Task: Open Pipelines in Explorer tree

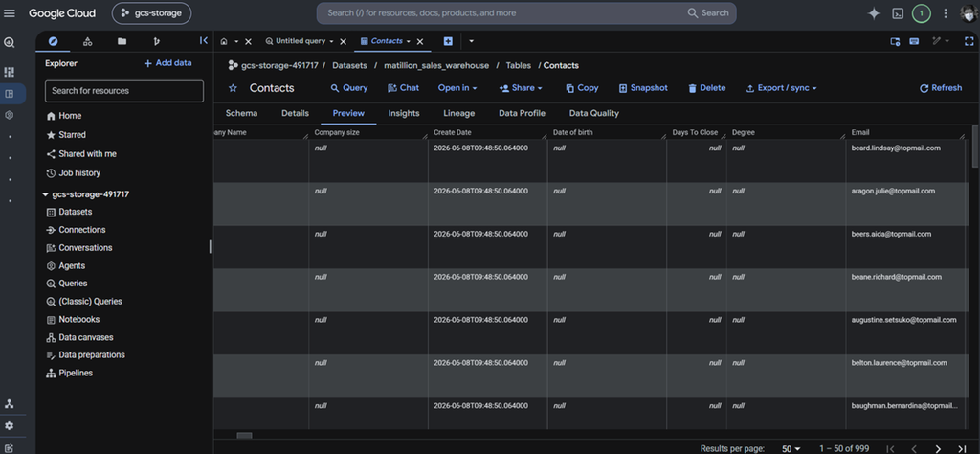Action: click(69, 374)
